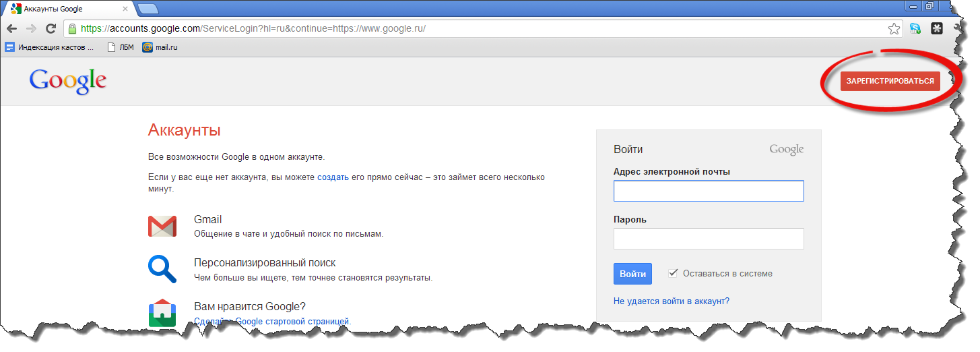Toggle the Оставаться в системе checkbox
Screen dimensions: 980x352
click(673, 273)
